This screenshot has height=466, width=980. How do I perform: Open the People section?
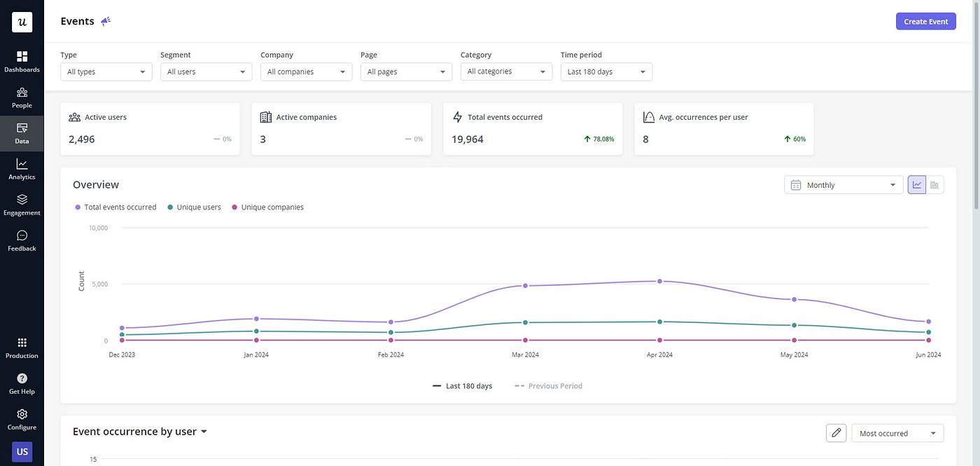22,98
